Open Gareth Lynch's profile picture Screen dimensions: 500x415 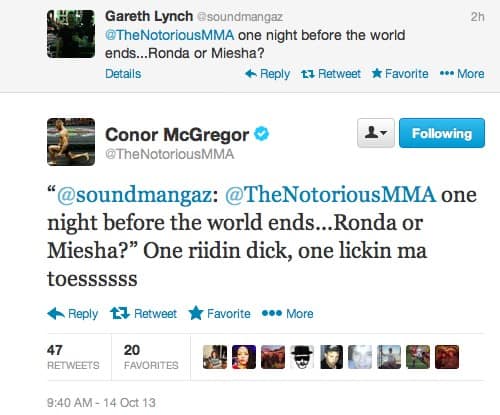(x=71, y=34)
